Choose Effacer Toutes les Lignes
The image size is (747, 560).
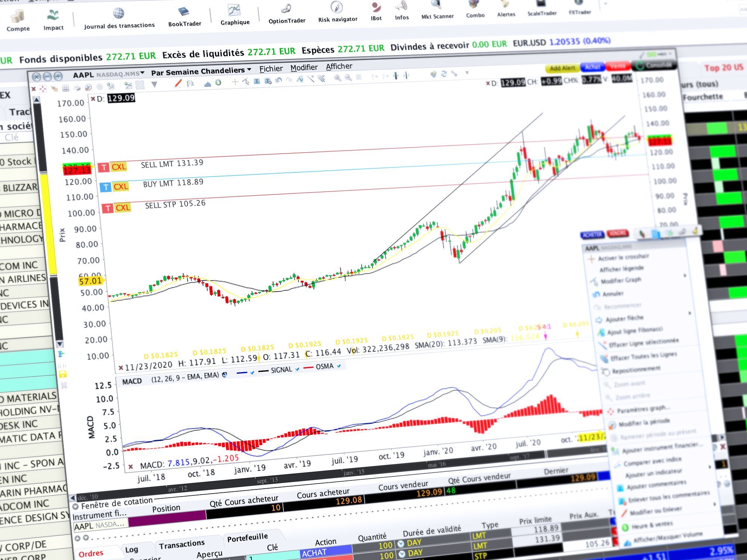tap(644, 357)
